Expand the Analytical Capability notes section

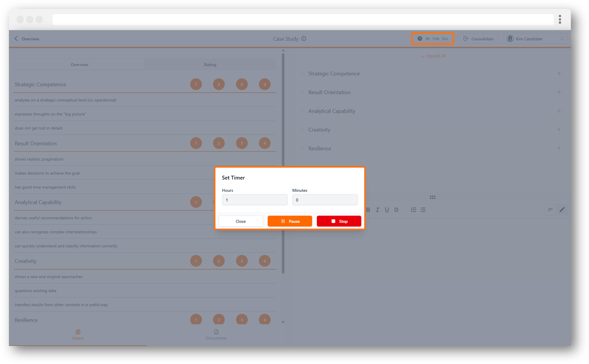click(x=302, y=111)
